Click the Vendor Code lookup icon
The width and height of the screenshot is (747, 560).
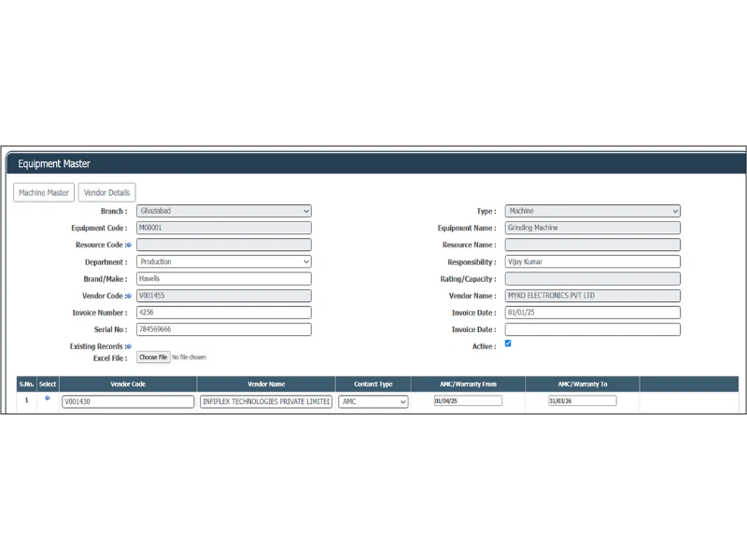point(129,296)
